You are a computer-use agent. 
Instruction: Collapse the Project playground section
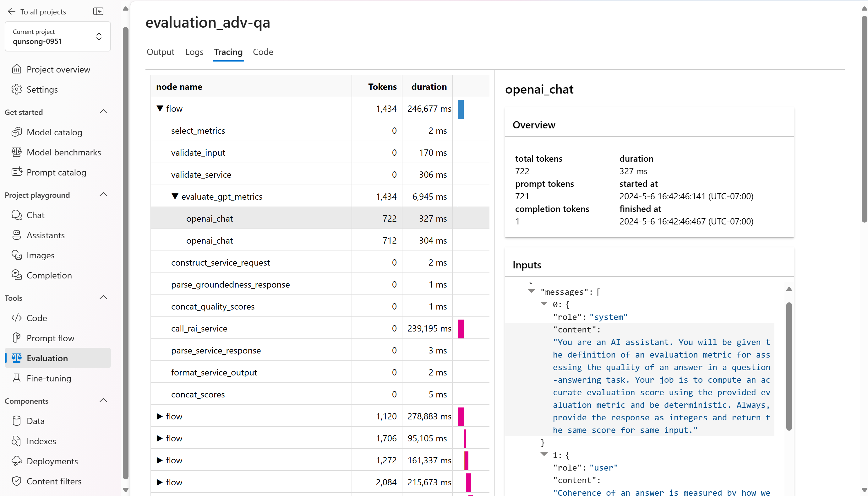[103, 195]
